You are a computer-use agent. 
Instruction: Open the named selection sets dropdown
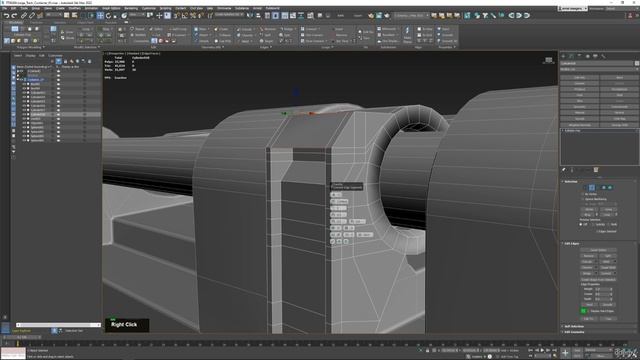[x=229, y=15]
